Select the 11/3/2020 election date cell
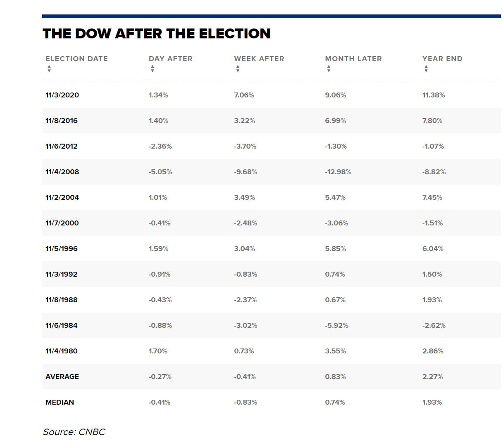The height and width of the screenshot is (448, 503). (62, 95)
